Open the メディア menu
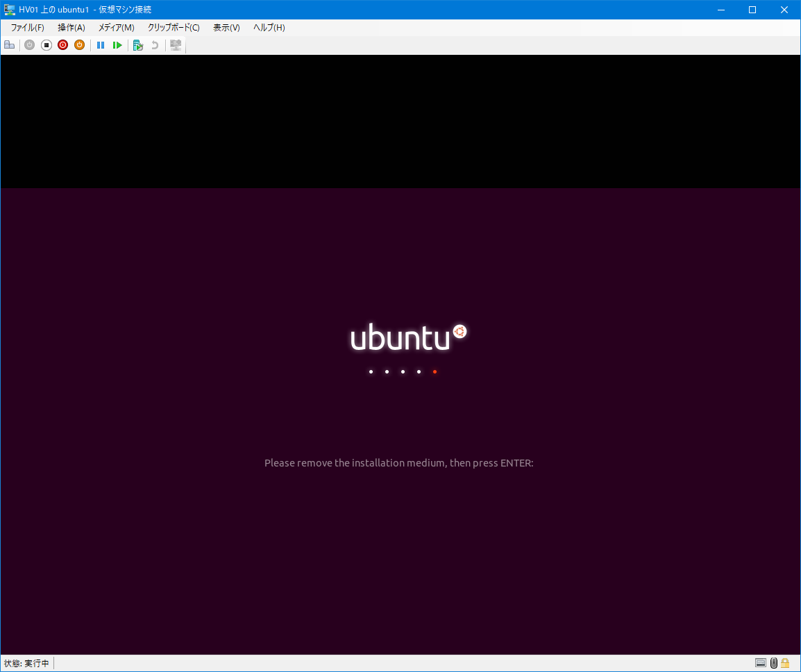Image resolution: width=801 pixels, height=672 pixels. tap(116, 28)
